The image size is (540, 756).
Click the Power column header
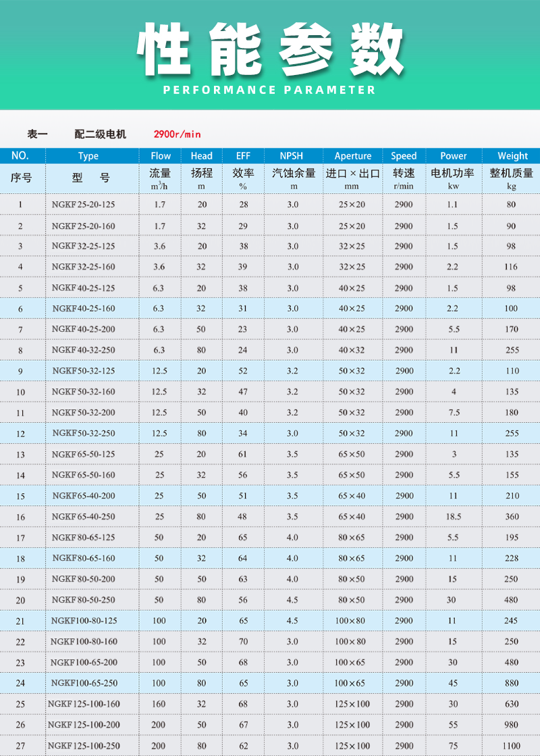pos(454,156)
